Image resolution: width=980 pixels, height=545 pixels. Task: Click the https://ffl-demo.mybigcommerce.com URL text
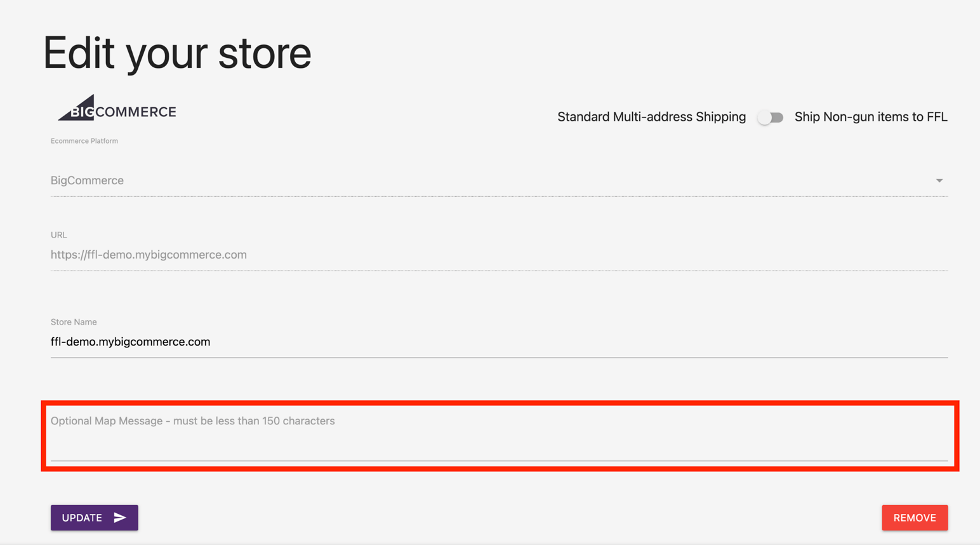click(149, 255)
